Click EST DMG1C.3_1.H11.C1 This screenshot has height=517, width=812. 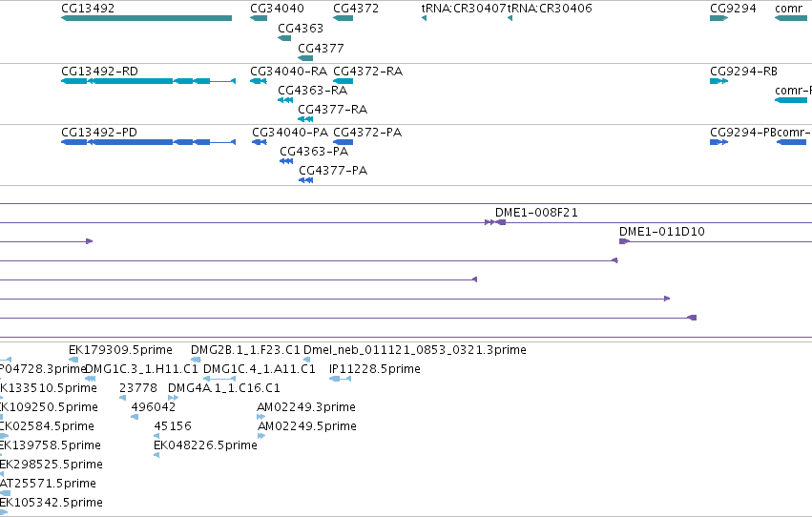(90, 379)
